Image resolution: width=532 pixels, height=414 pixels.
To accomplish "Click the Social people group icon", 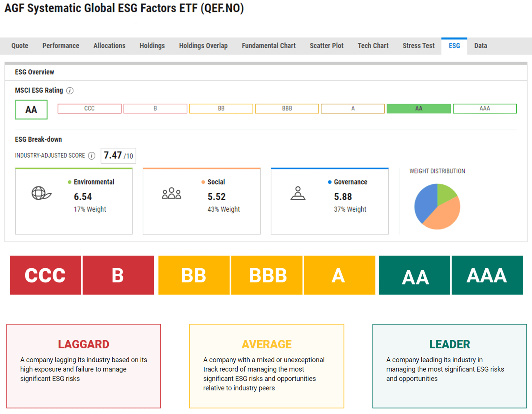I will click(171, 193).
